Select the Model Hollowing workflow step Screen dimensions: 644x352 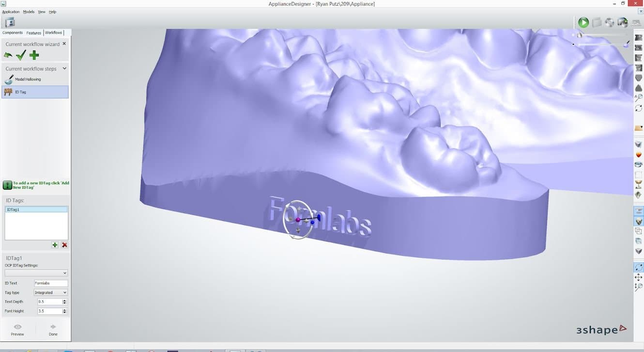35,79
